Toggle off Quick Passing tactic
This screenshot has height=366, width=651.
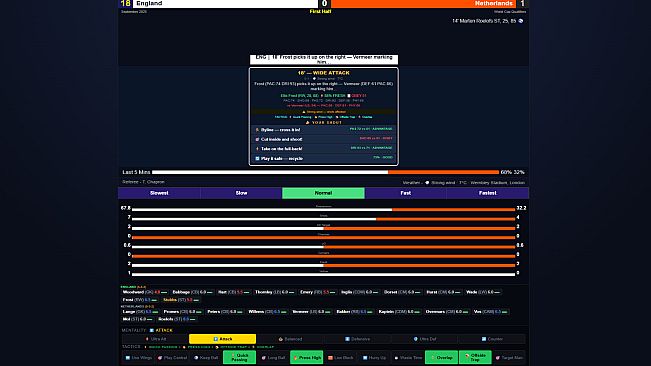[240, 357]
